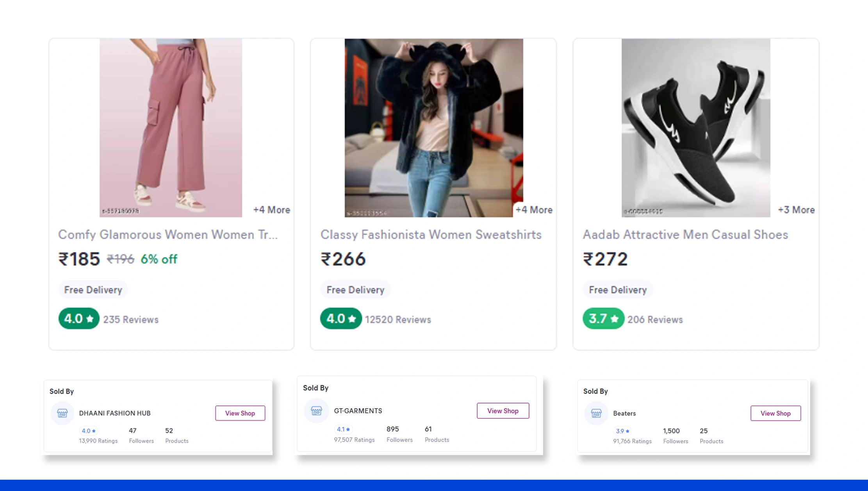868x491 pixels.
Task: Click the Beaters shop storefront icon
Action: point(596,413)
